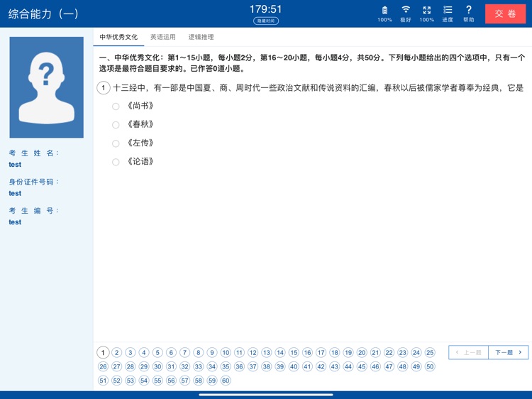532x399 pixels.
Task: Hide the timer with 隐藏时间 button
Action: pos(266,21)
